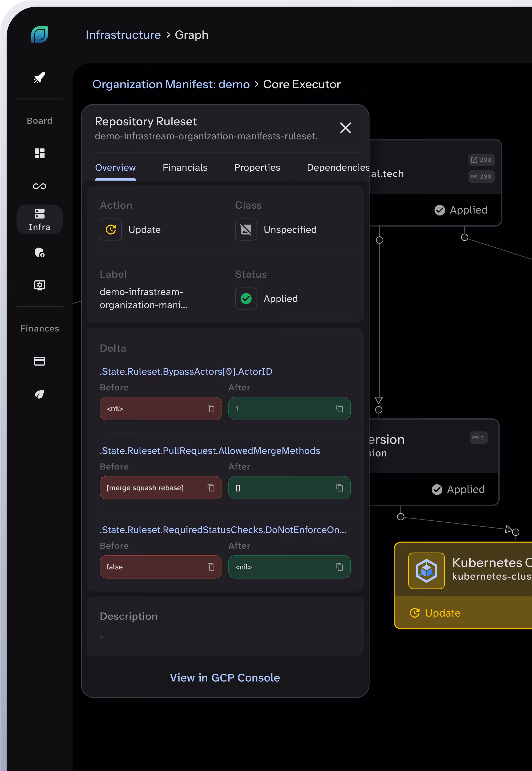Switch to the Financials tab
Image resolution: width=532 pixels, height=771 pixels.
185,168
